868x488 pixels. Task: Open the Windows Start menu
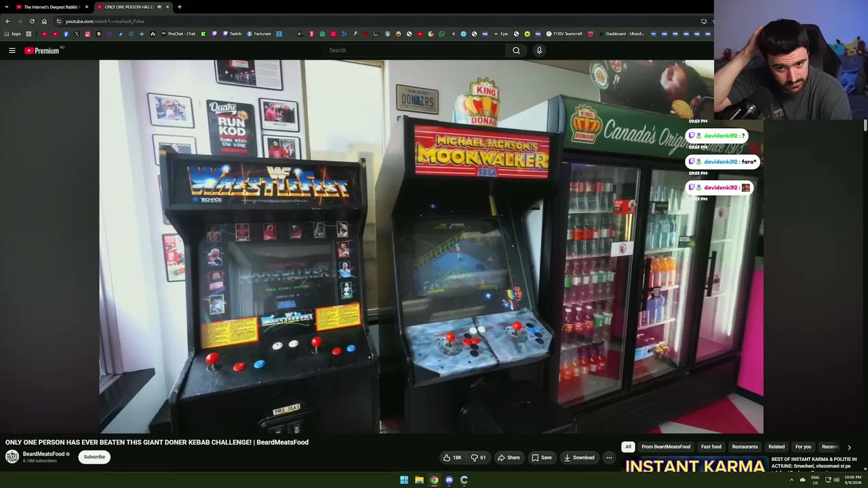click(x=404, y=480)
